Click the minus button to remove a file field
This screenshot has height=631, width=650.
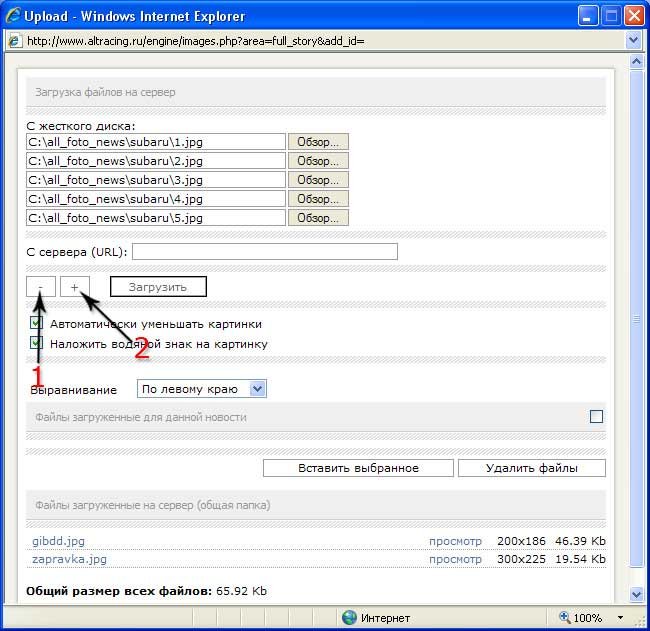pyautogui.click(x=41, y=287)
